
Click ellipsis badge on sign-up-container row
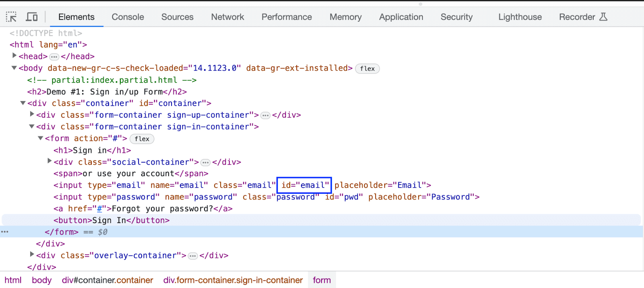click(x=265, y=116)
